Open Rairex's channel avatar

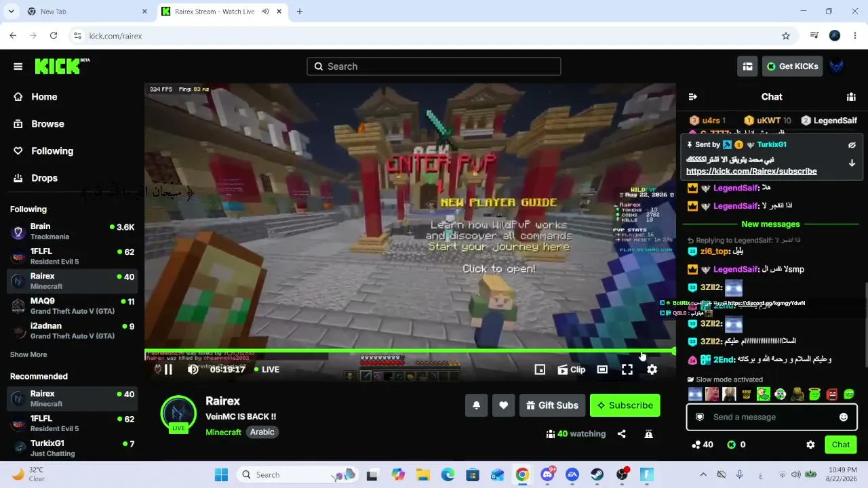tap(178, 413)
